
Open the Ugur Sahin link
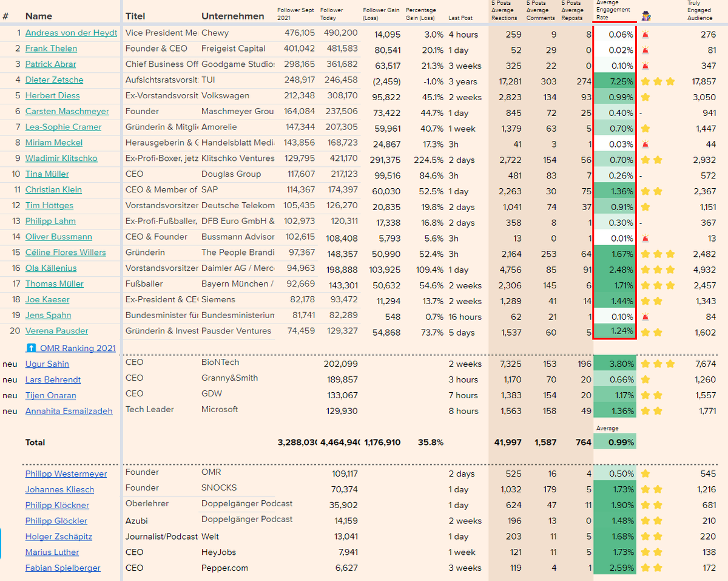click(47, 364)
